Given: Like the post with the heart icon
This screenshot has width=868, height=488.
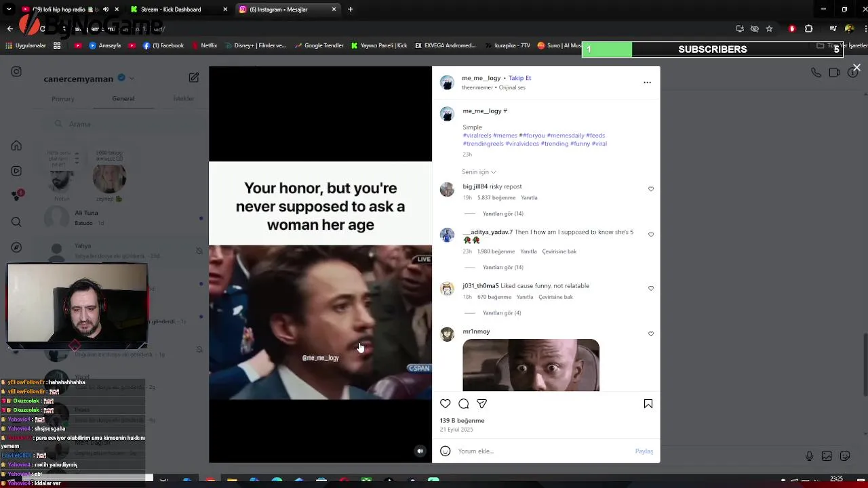Looking at the screenshot, I should (x=446, y=404).
